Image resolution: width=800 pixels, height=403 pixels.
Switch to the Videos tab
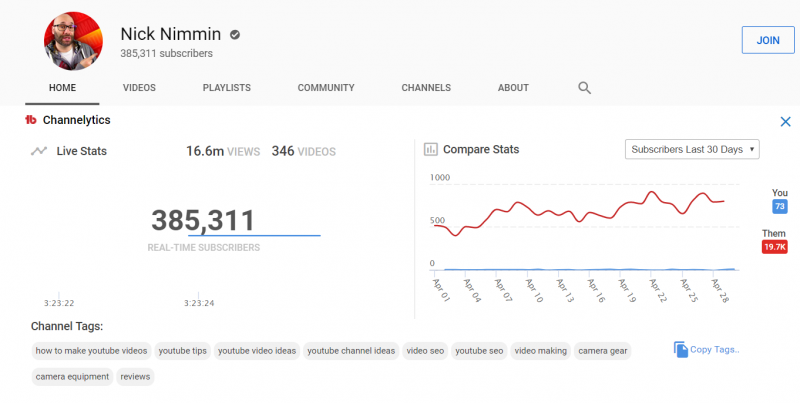point(139,88)
